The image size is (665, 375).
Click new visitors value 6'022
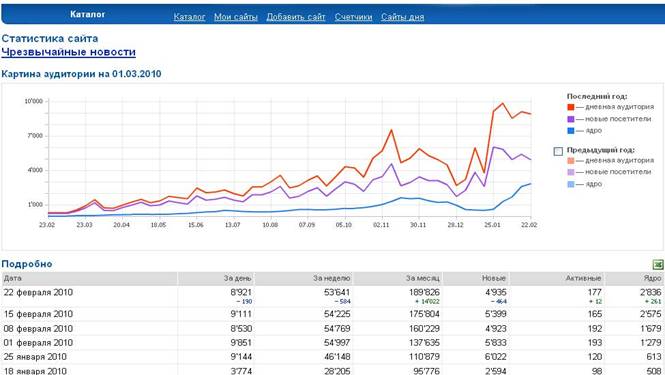495,357
